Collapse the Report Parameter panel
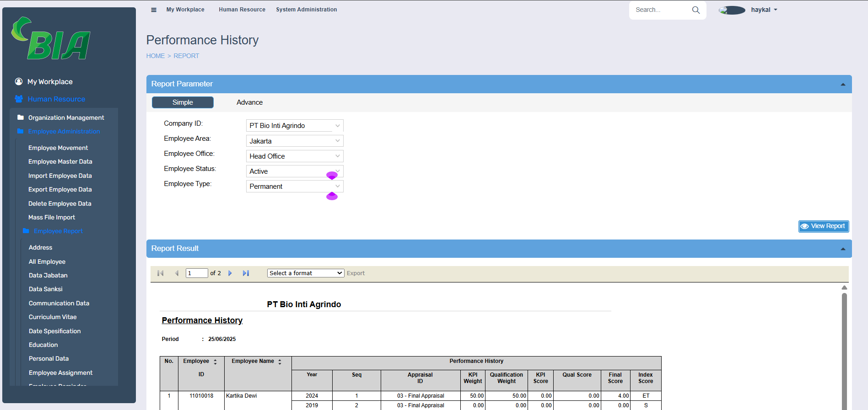The width and height of the screenshot is (868, 410). [843, 84]
